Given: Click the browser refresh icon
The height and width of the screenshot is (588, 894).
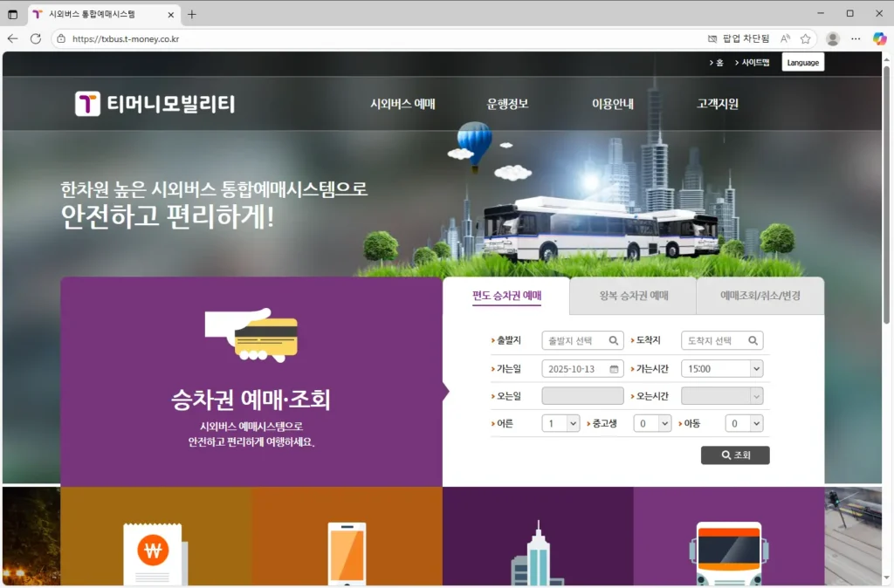Looking at the screenshot, I should (35, 38).
